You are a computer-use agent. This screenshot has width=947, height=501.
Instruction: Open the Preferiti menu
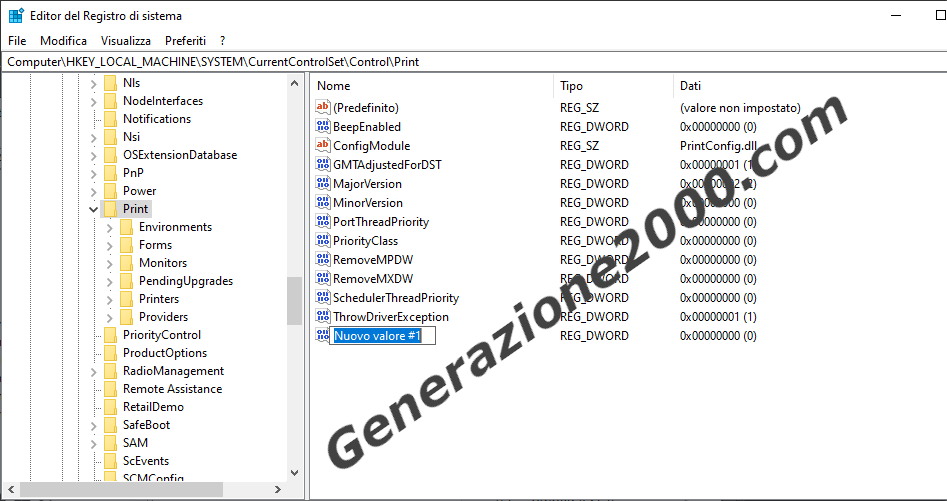point(185,40)
